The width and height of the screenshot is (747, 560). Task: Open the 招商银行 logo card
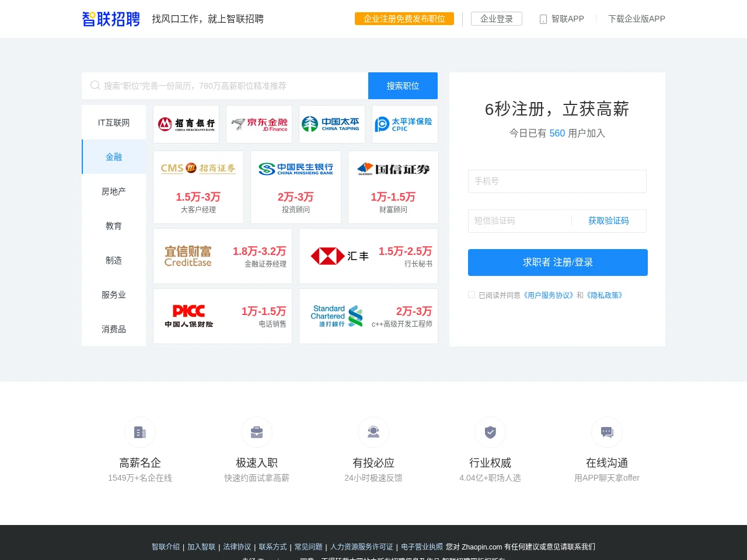point(186,124)
